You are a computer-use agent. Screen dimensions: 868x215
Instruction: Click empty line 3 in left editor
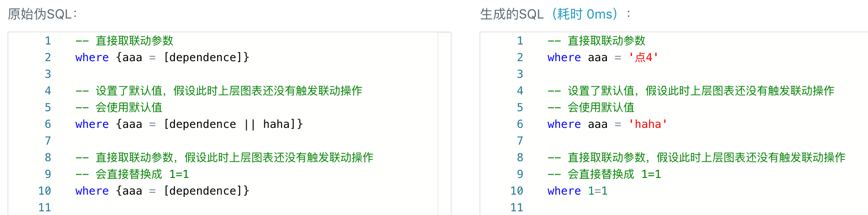[255, 74]
